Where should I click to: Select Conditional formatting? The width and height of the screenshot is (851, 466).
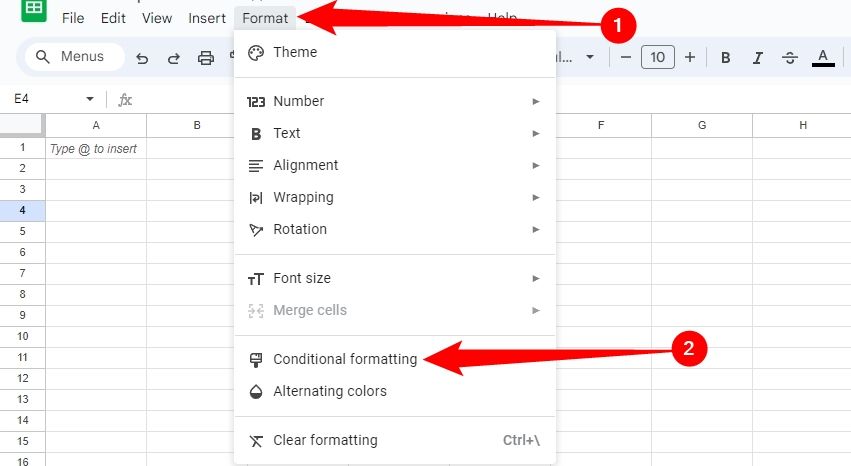coord(345,359)
